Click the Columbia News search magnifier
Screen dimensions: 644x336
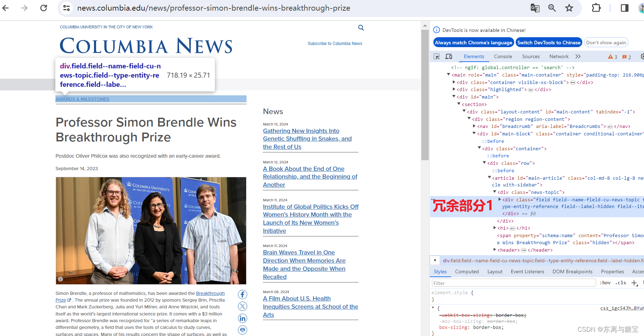tap(361, 28)
